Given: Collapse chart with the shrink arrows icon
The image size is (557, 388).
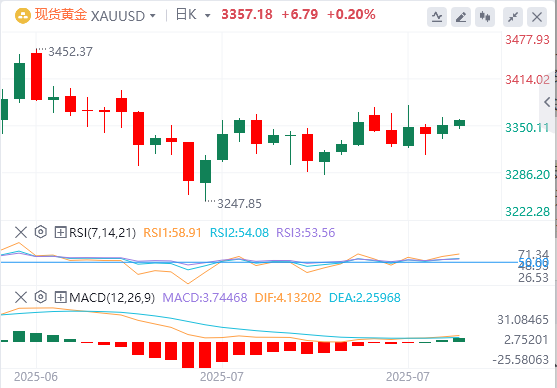Looking at the screenshot, I should pos(513,17).
